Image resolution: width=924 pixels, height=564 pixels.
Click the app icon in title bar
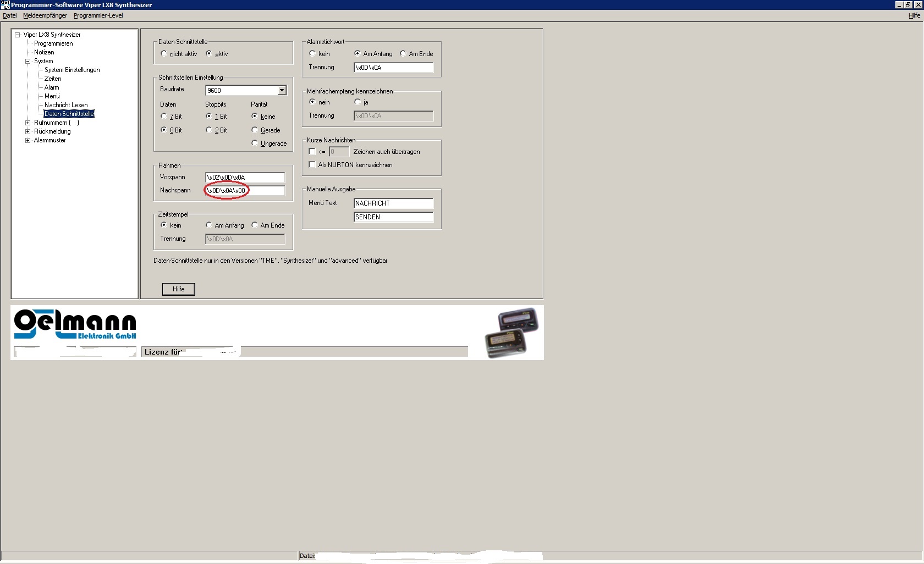(5, 5)
